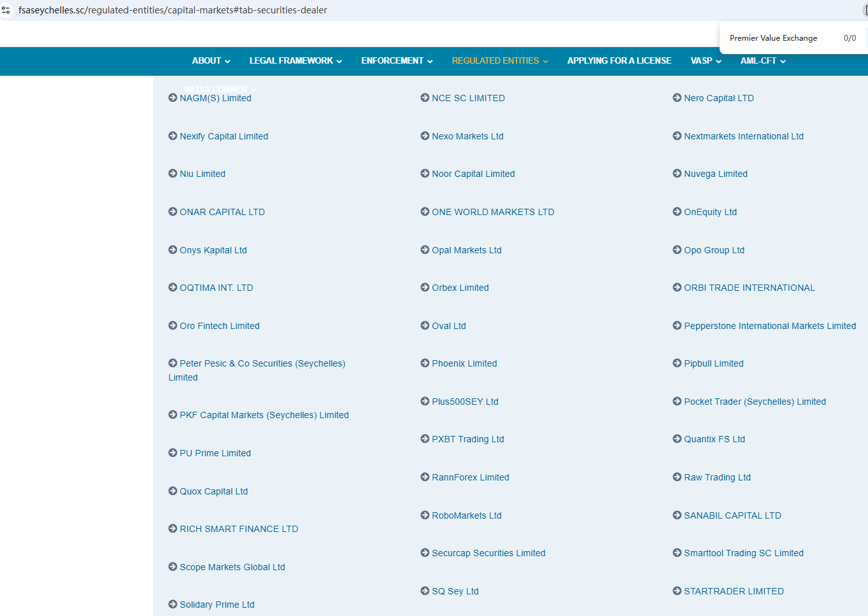Click the arrow icon beside OnEquity Ltd
Screen dimensions: 868x616
tap(677, 211)
